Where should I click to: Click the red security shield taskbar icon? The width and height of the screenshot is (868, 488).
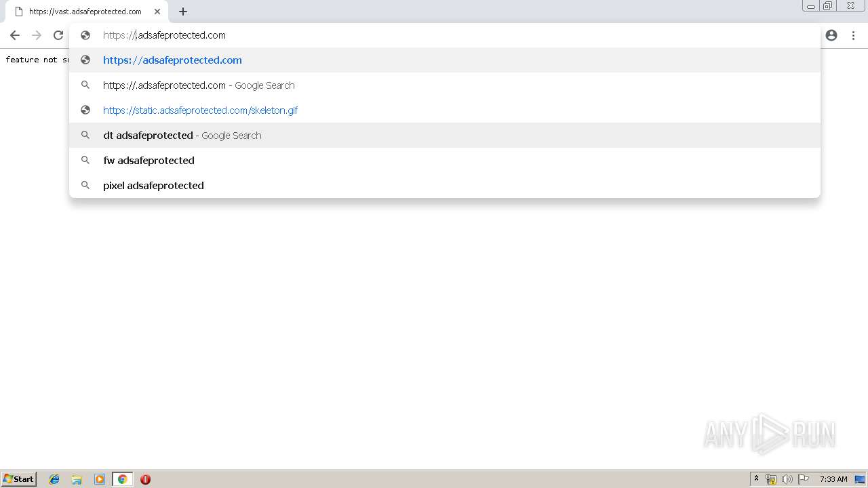(x=145, y=479)
